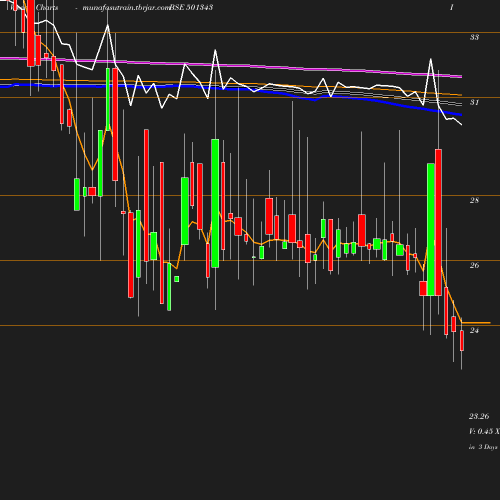Click the price label '24'
The width and height of the screenshot is (500, 500).
[x=474, y=330]
